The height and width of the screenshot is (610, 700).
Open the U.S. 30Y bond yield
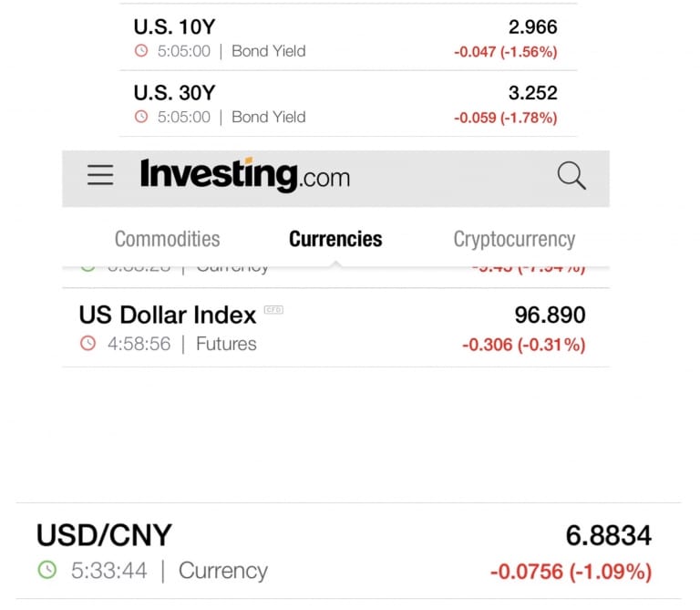348,104
